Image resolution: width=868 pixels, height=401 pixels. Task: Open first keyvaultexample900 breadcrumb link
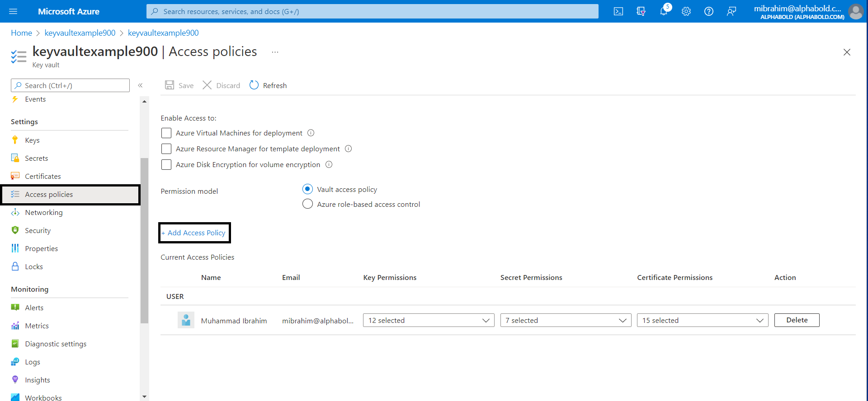pos(80,33)
